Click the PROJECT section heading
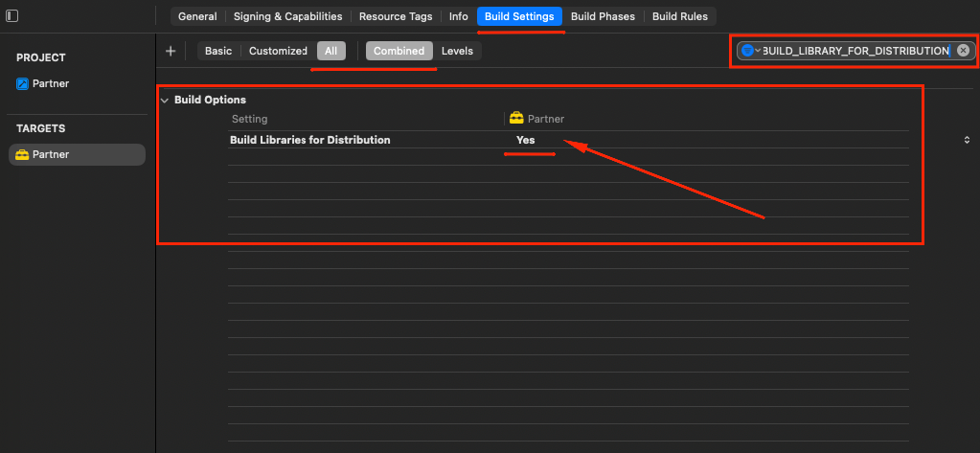Image resolution: width=980 pixels, height=453 pixels. click(40, 57)
